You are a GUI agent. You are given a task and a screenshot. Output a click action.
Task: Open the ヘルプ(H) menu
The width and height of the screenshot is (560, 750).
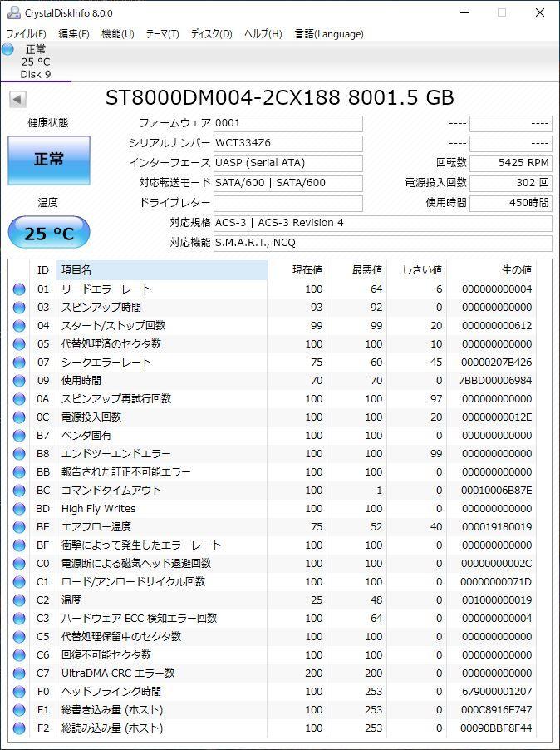click(x=263, y=34)
